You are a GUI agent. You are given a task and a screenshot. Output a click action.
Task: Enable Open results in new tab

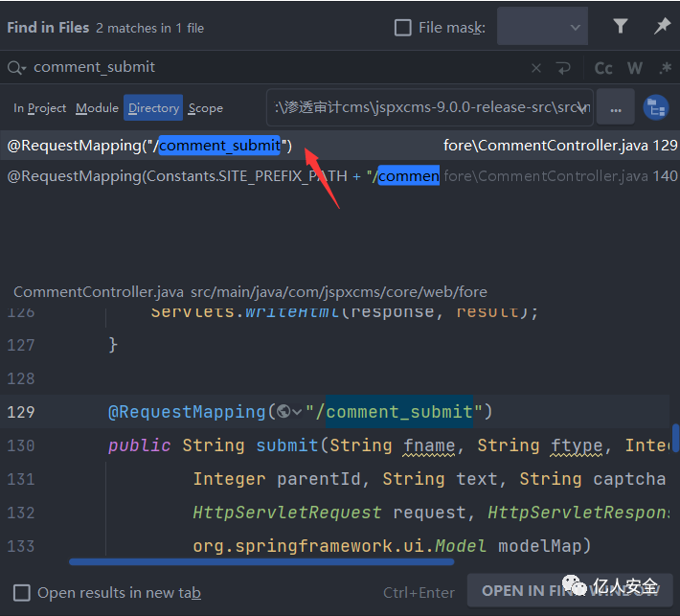[x=22, y=593]
